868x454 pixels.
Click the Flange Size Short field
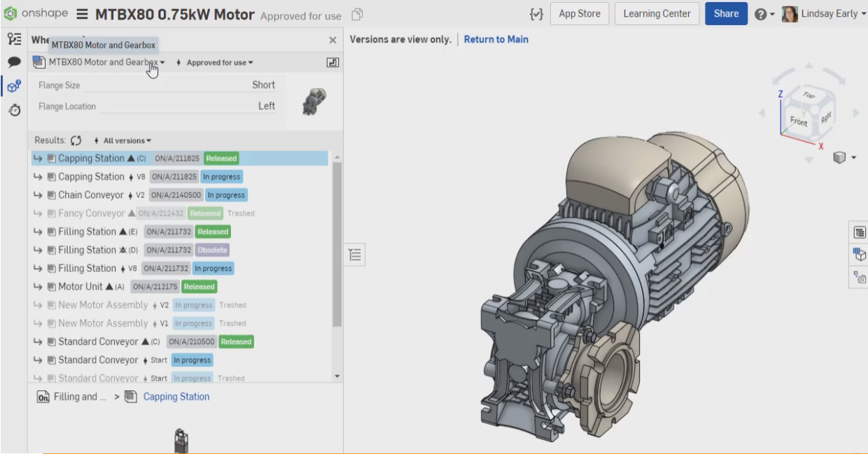[157, 85]
